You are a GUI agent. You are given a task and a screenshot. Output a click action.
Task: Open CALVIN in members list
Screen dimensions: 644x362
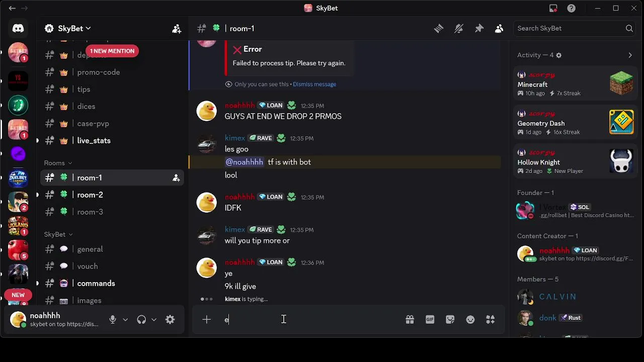click(x=575, y=297)
